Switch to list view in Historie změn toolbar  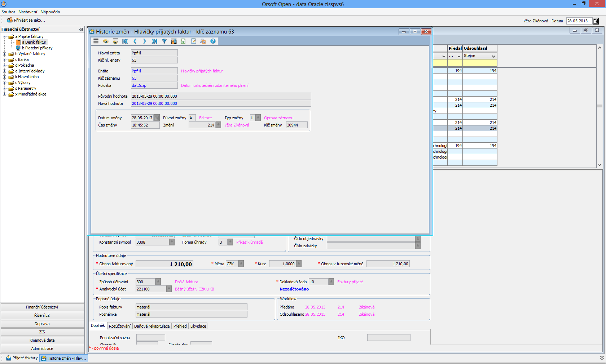tap(96, 41)
